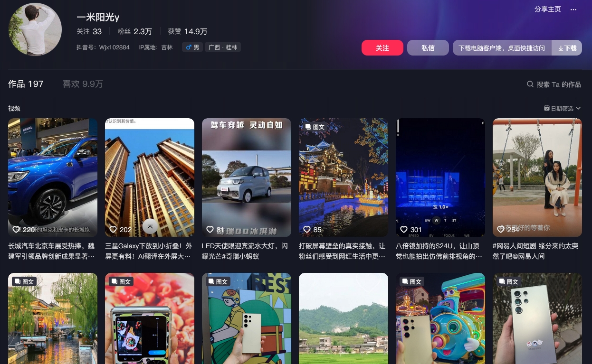
Task: Click the 图文 badge on flip phone food post
Action: (121, 281)
